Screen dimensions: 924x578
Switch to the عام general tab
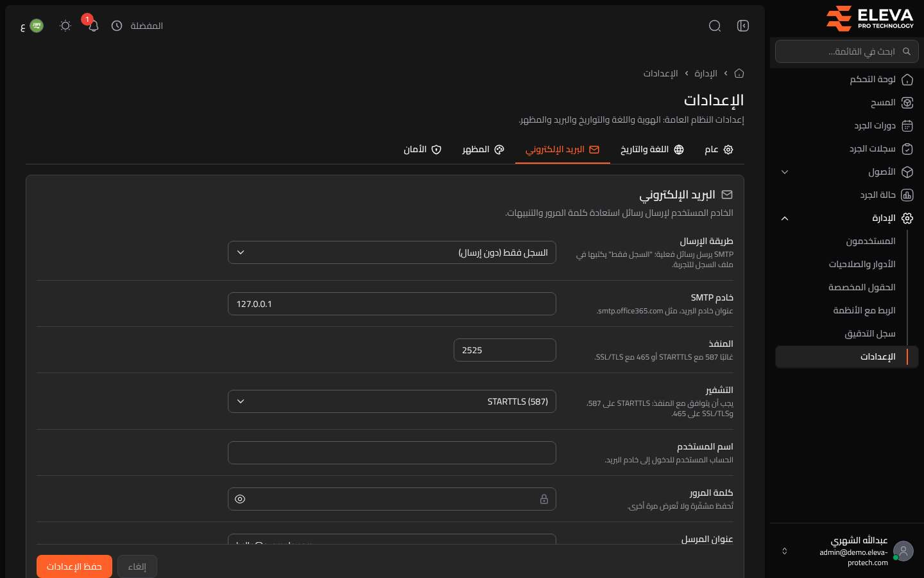click(719, 150)
